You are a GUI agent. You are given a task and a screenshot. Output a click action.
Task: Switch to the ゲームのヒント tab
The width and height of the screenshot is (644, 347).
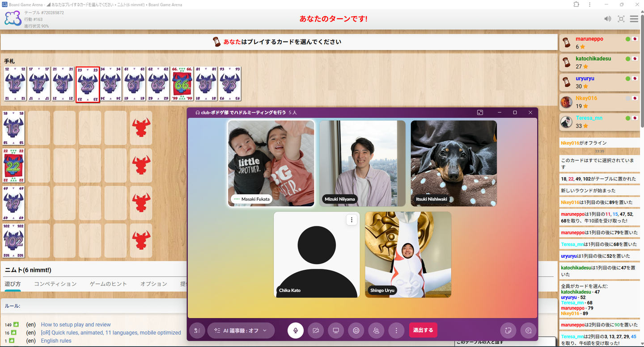tap(108, 284)
